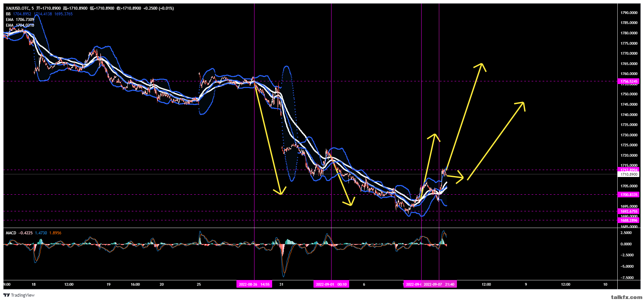
Task: Click 1705.0000 on the price axis
Action: pos(629,186)
